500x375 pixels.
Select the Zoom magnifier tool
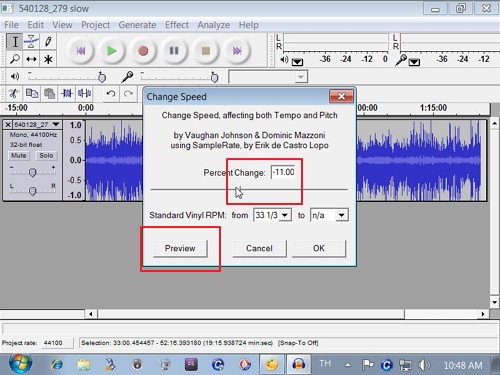pos(15,59)
